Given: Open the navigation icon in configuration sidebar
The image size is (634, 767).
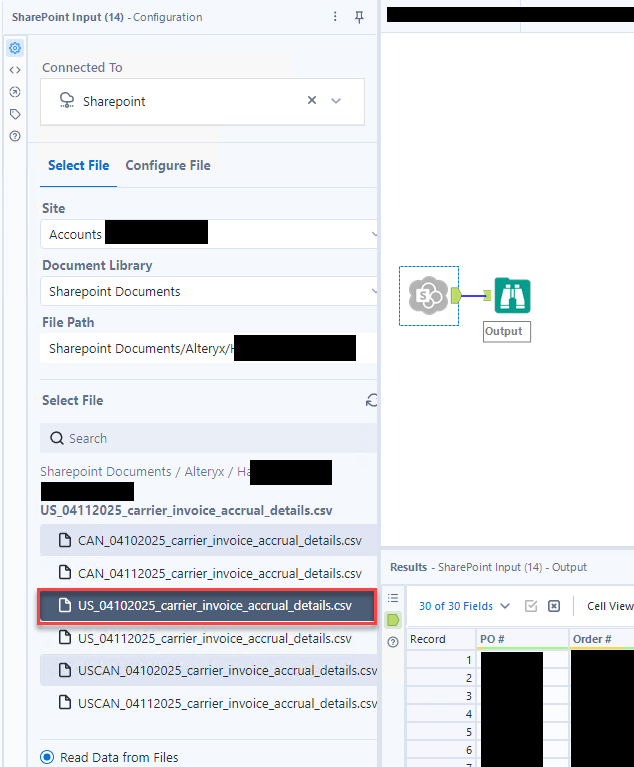Looking at the screenshot, I should [x=15, y=92].
